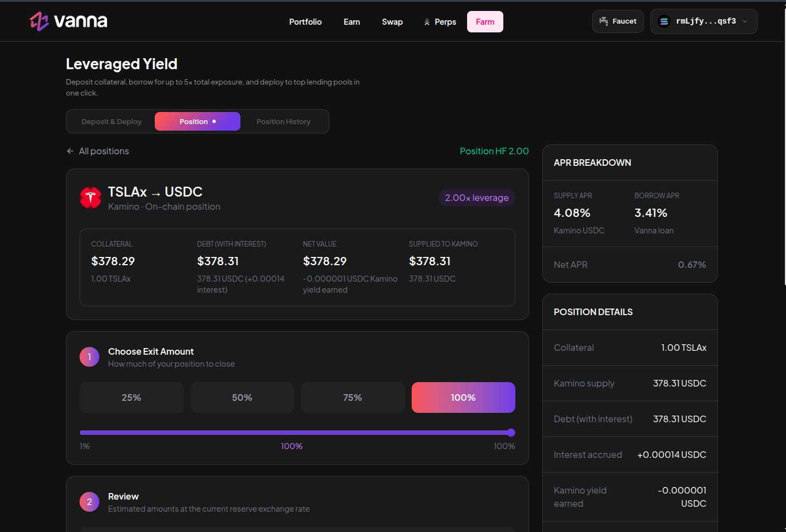Image resolution: width=786 pixels, height=532 pixels.
Task: Click the Kamino supply 378.31 USDC row
Action: point(630,383)
